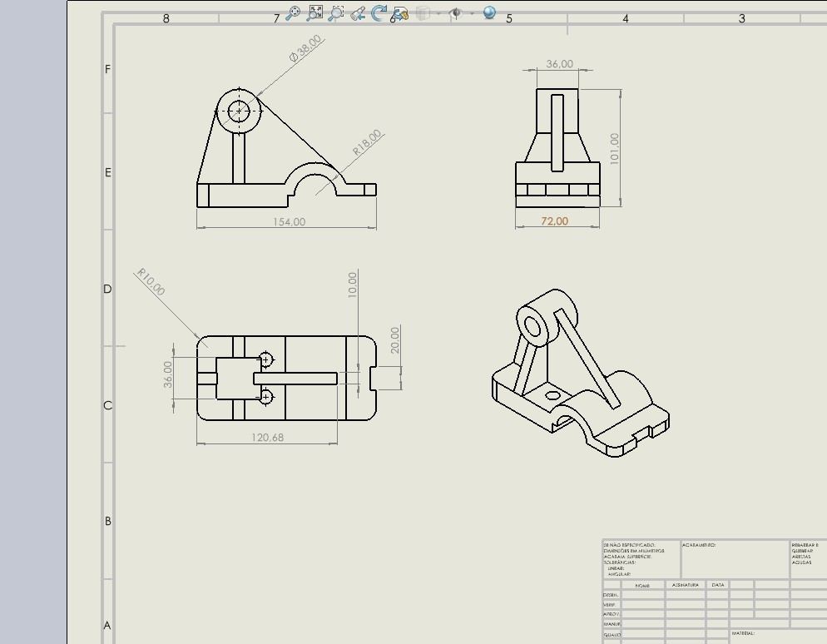Click the blue sphere appearance icon
827x644 pixels.
point(489,13)
